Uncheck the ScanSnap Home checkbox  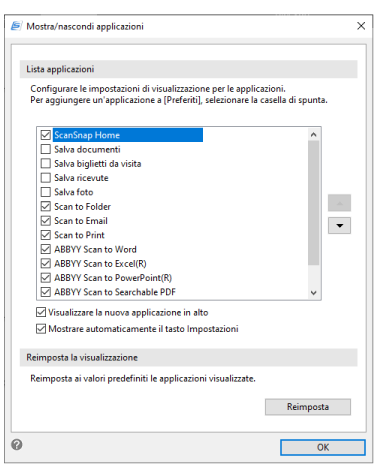(x=46, y=135)
